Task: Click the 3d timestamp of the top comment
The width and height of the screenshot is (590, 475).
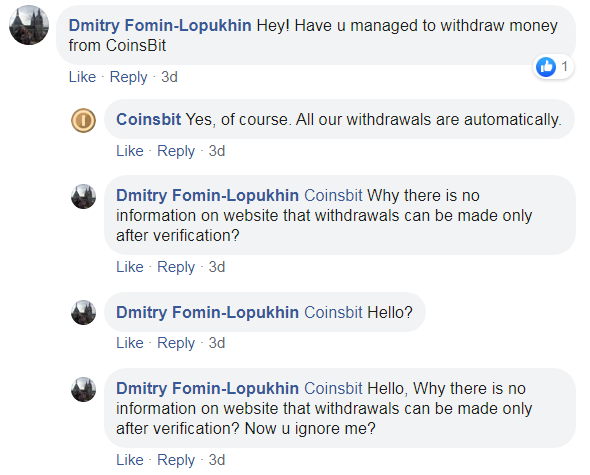Action: click(x=169, y=77)
